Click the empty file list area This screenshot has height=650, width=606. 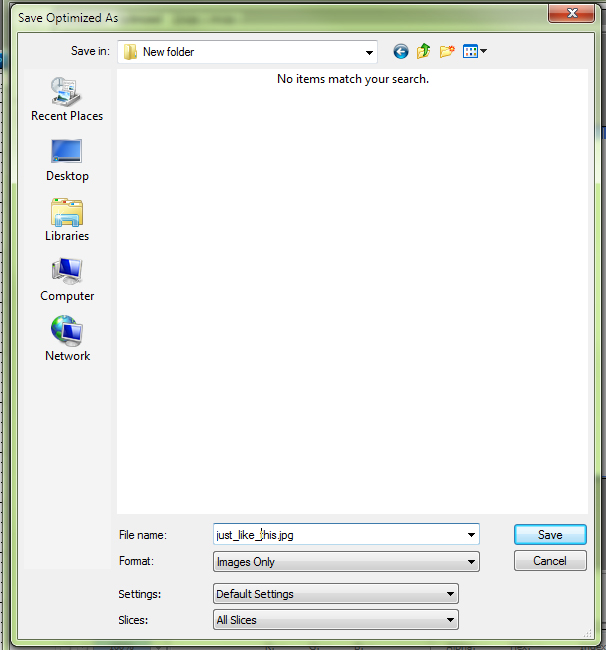coord(350,300)
